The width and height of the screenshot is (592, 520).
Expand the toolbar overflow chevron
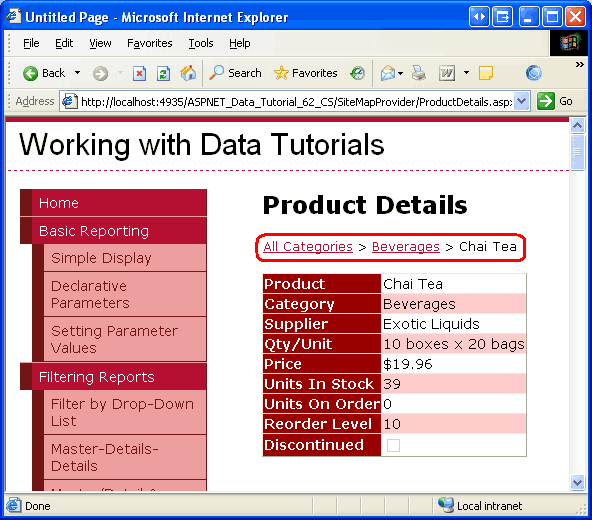pos(580,65)
